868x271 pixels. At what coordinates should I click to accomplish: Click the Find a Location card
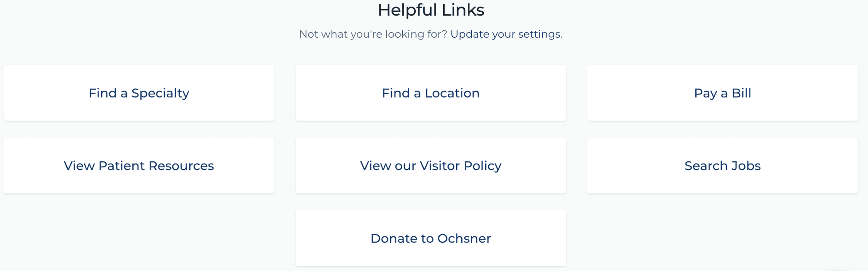tap(431, 93)
